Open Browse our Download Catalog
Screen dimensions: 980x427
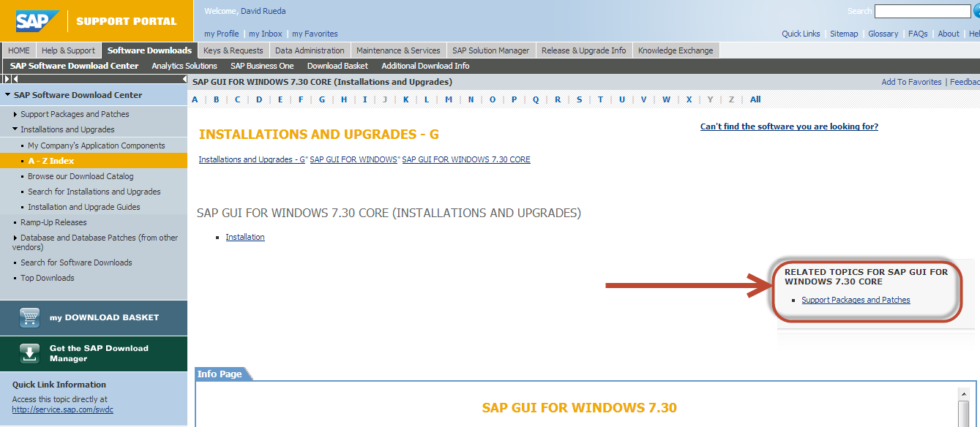81,176
